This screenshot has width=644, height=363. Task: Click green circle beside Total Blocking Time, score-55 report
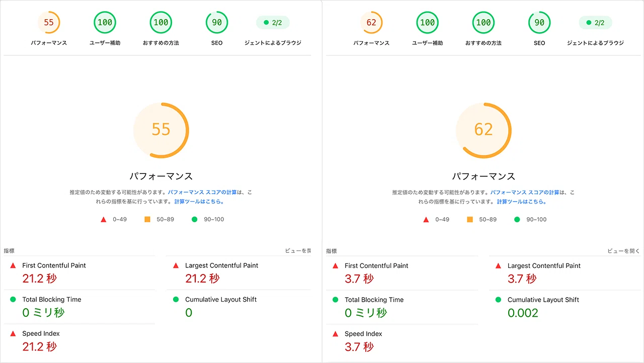(13, 299)
